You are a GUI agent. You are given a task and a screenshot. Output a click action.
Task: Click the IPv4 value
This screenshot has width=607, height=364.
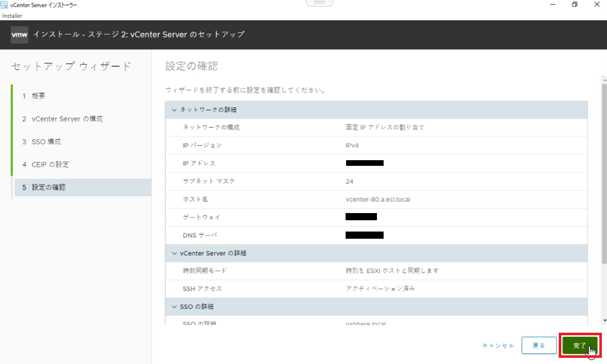coord(352,145)
